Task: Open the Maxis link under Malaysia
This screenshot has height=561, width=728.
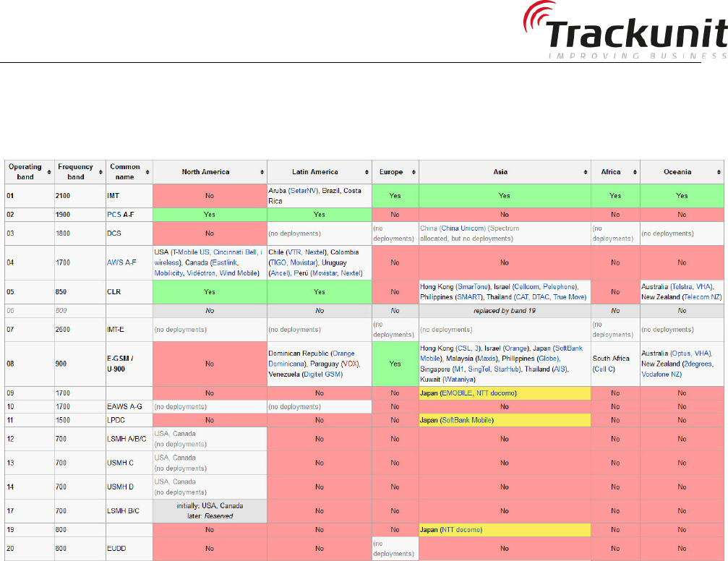Action: (x=487, y=358)
